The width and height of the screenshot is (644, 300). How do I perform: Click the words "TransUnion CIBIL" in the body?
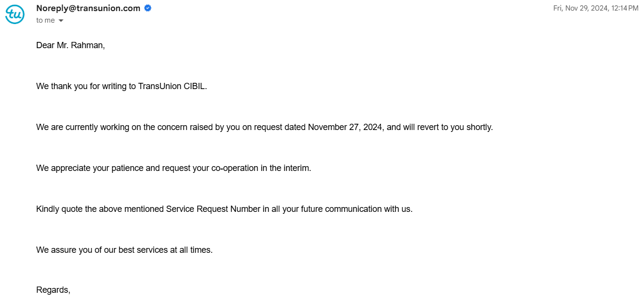pos(172,86)
